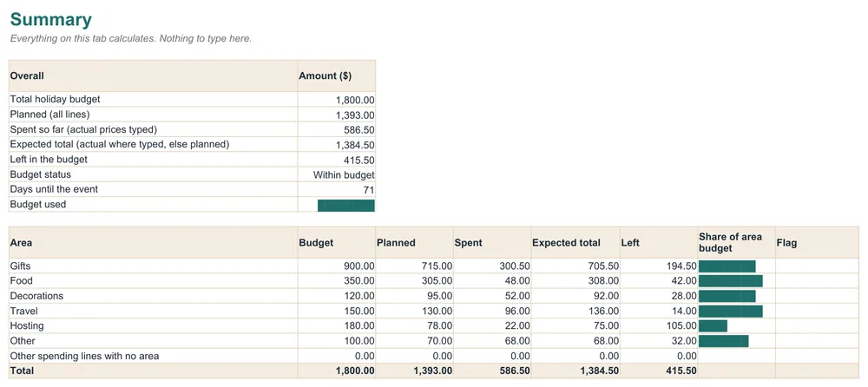Select the 'Total holiday budget' label
This screenshot has height=387, width=868.
(56, 99)
